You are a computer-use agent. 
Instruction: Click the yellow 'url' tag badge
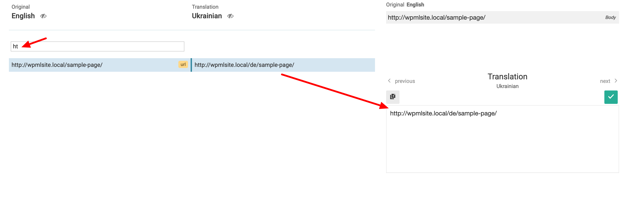pos(183,65)
